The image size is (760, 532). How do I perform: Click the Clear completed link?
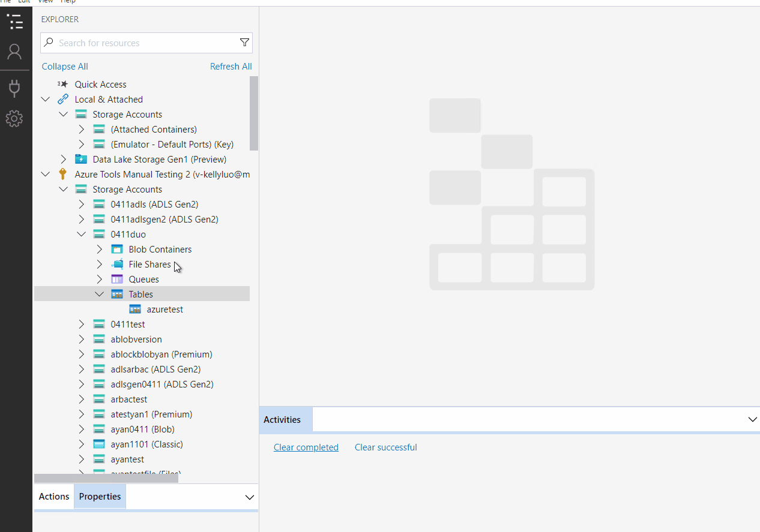coord(306,447)
